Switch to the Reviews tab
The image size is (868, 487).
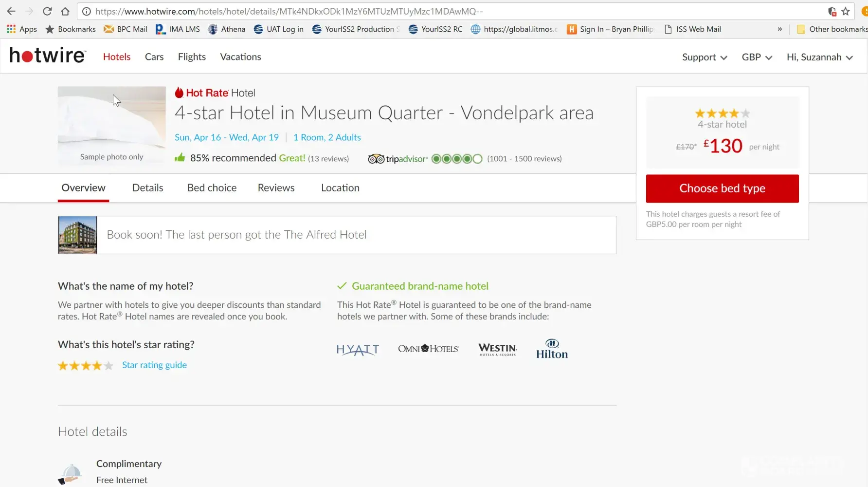pyautogui.click(x=276, y=188)
